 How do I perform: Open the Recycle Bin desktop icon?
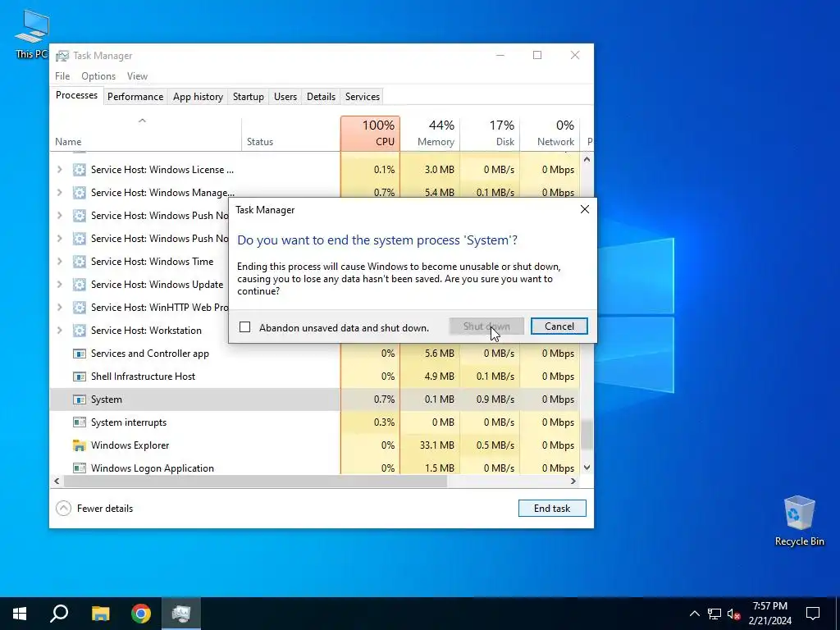click(799, 520)
